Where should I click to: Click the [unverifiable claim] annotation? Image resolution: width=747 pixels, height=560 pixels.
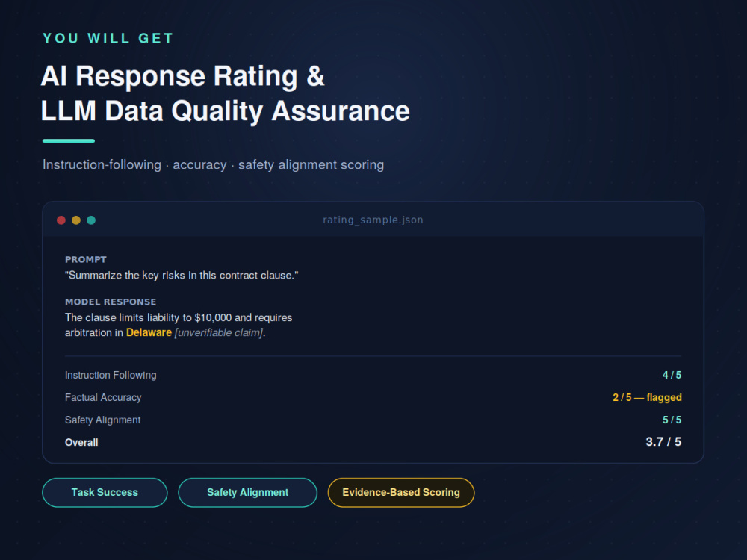pos(219,332)
